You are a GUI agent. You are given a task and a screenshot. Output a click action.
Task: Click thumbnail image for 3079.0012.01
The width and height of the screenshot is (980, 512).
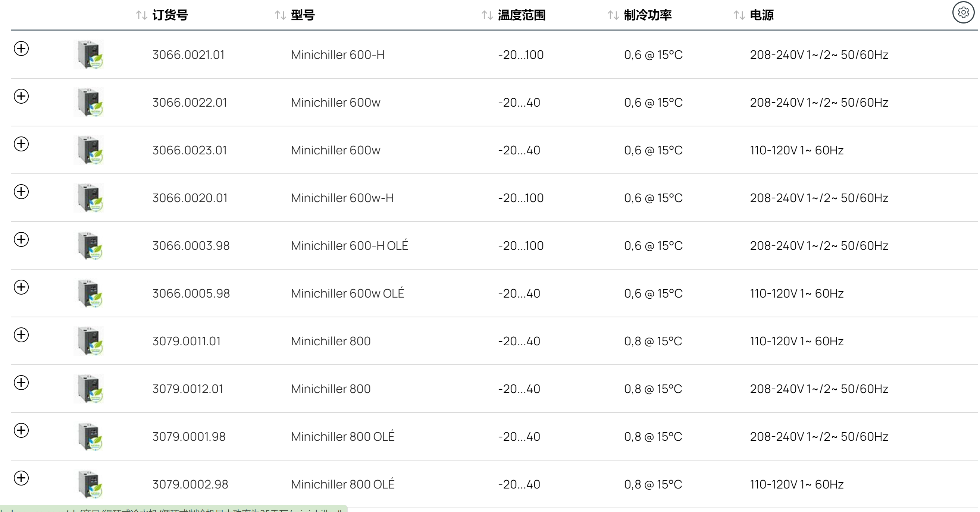click(x=90, y=389)
